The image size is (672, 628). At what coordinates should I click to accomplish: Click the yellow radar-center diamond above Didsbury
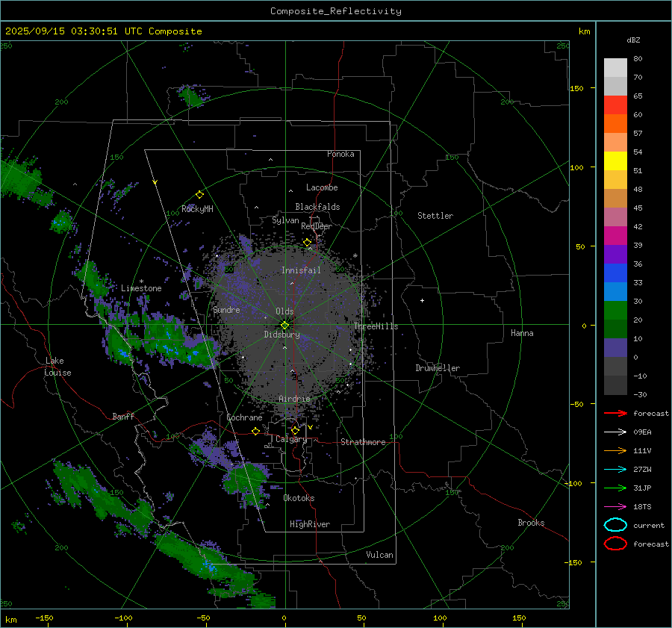click(284, 326)
